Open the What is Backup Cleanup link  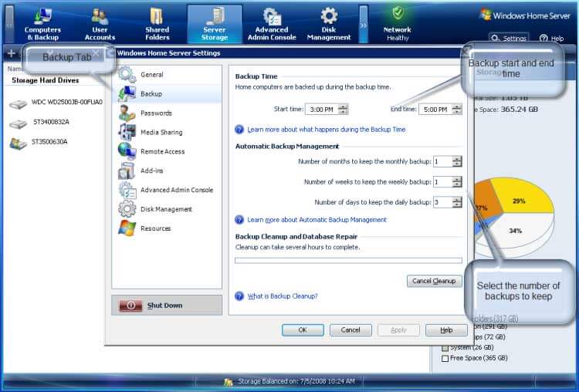[283, 296]
